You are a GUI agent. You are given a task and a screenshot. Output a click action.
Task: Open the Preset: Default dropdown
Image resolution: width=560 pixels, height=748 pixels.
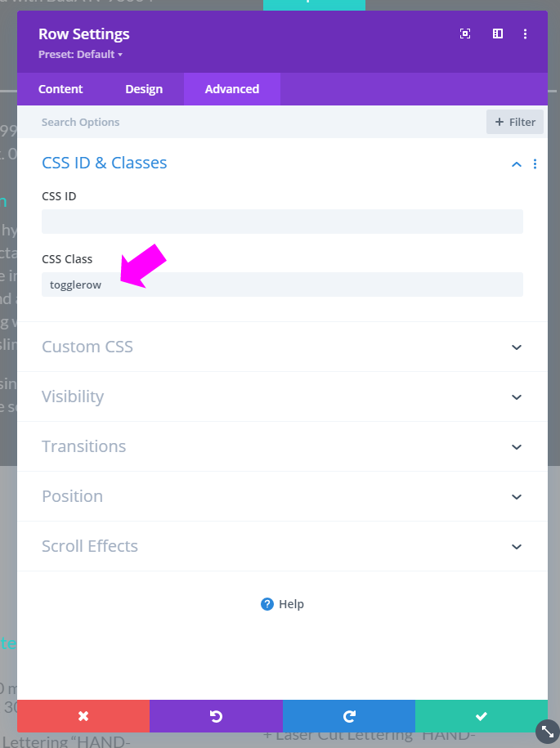[x=80, y=55]
